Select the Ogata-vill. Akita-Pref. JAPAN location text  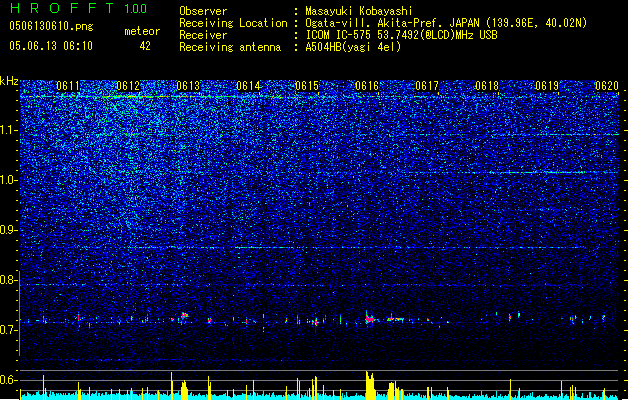(x=446, y=23)
